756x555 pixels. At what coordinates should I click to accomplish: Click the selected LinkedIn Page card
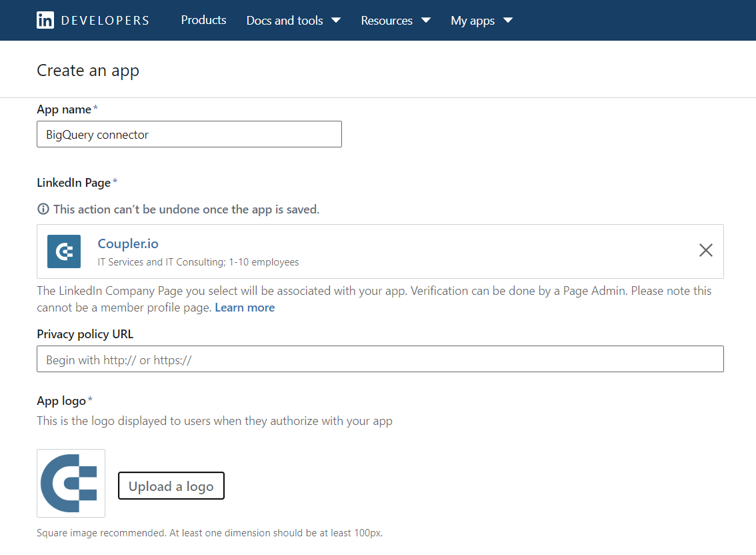380,251
